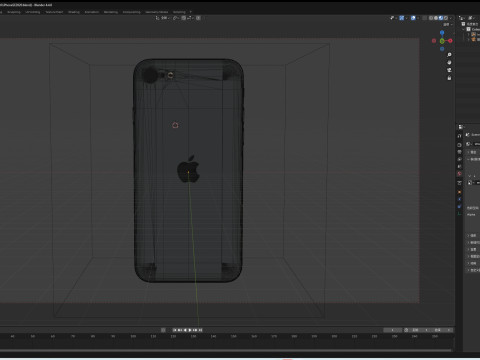Screen dimensions: 480x360
Task: Toggle auto keying record button
Action: point(163,330)
